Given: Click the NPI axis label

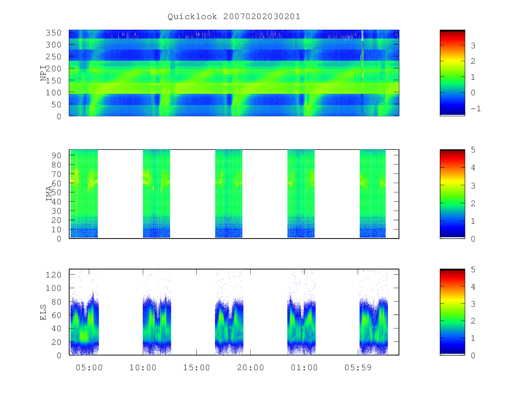Looking at the screenshot, I should coord(43,73).
